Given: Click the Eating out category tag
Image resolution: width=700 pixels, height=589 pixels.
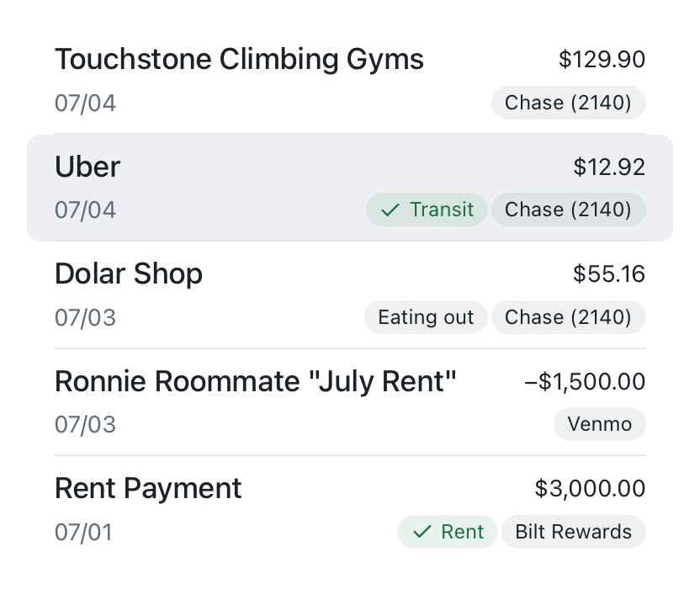Looking at the screenshot, I should point(426,317).
